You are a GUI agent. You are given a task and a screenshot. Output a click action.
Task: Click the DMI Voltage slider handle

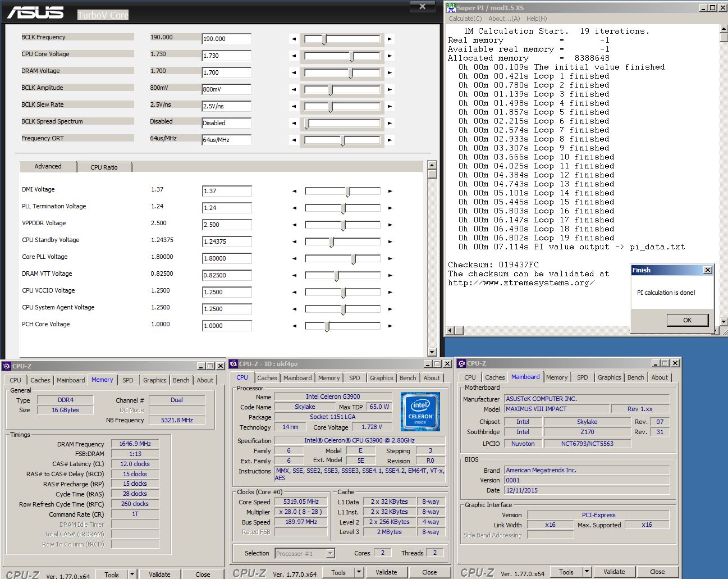click(x=348, y=192)
